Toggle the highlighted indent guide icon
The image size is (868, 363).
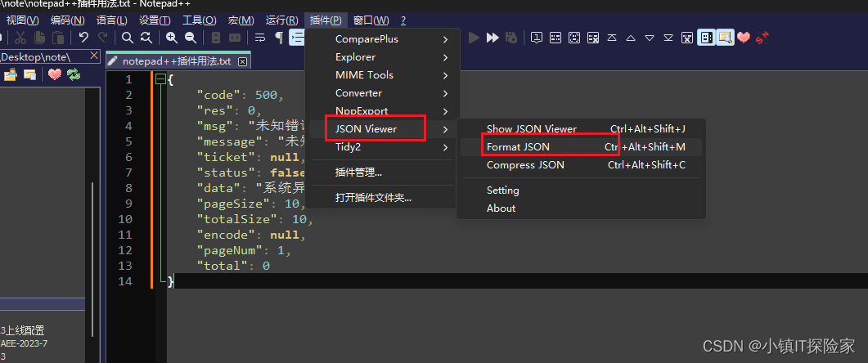297,38
